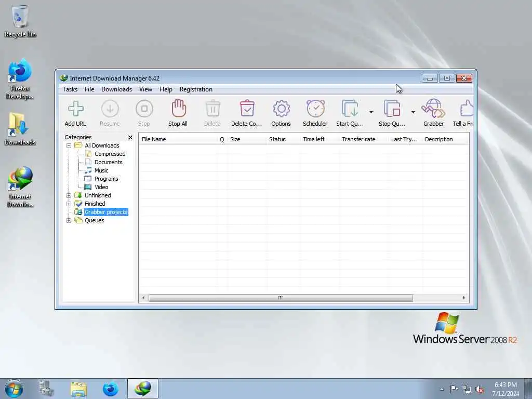This screenshot has width=532, height=399.
Task: Sort by Last Try column header
Action: click(x=405, y=139)
